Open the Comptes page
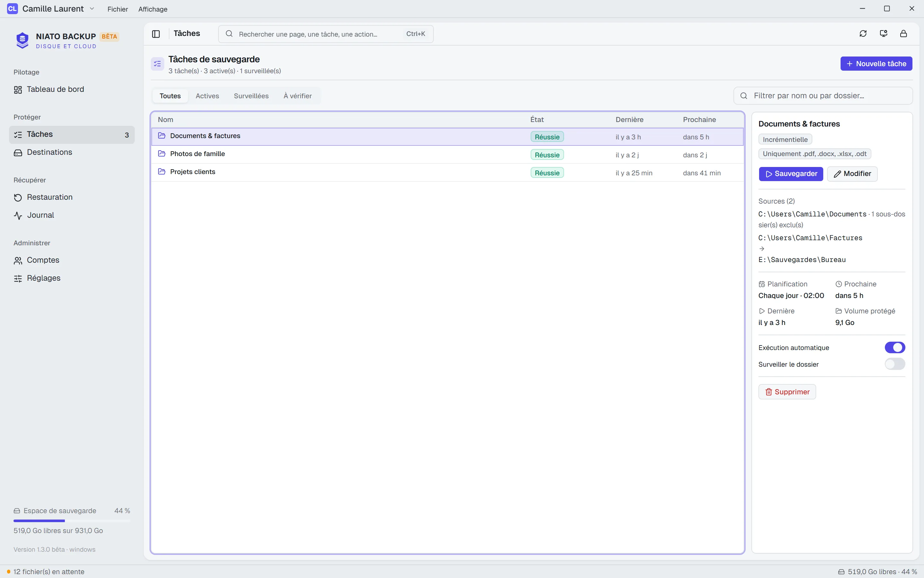 (72, 260)
